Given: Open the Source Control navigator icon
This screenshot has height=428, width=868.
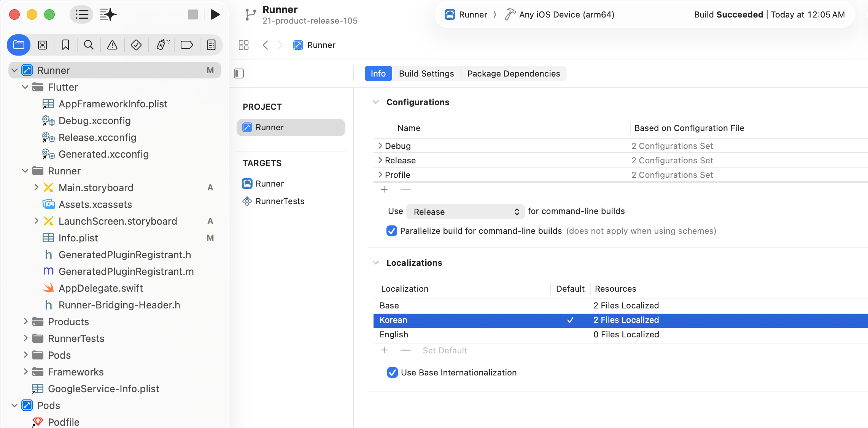Looking at the screenshot, I should [43, 45].
